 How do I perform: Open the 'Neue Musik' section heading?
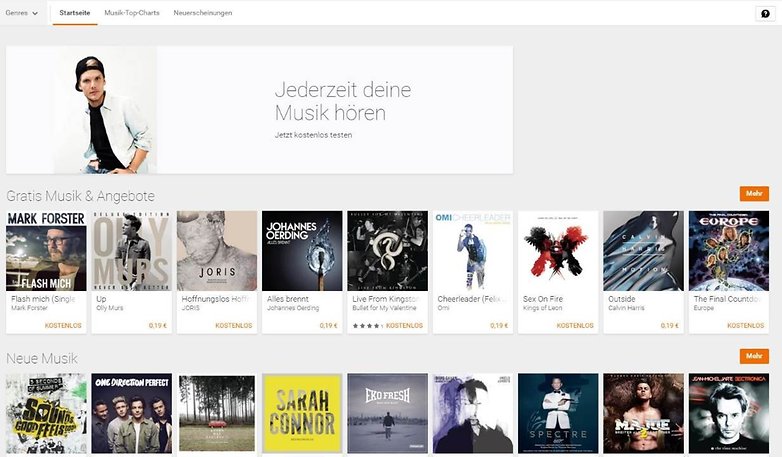tap(42, 359)
